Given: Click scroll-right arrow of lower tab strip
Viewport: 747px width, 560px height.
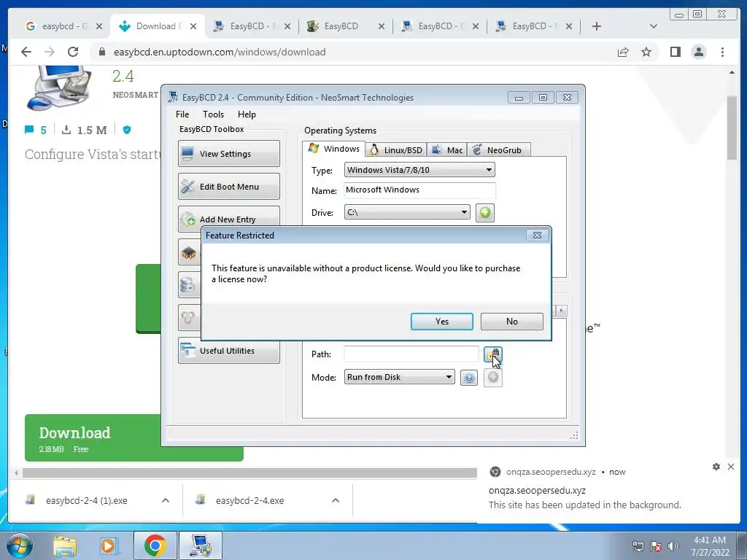Looking at the screenshot, I should (561, 311).
